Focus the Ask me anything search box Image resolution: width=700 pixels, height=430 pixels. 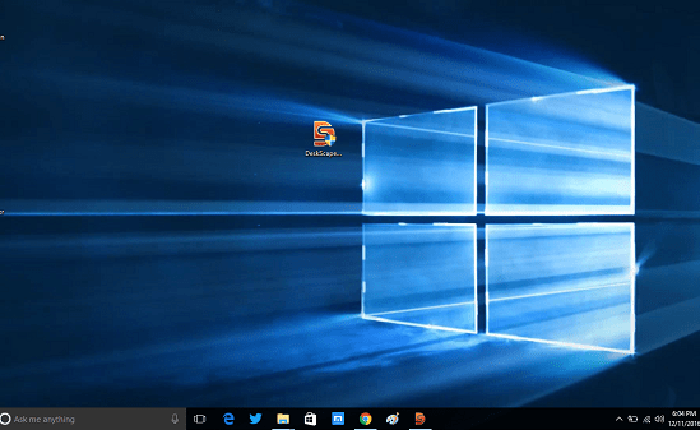[93, 419]
